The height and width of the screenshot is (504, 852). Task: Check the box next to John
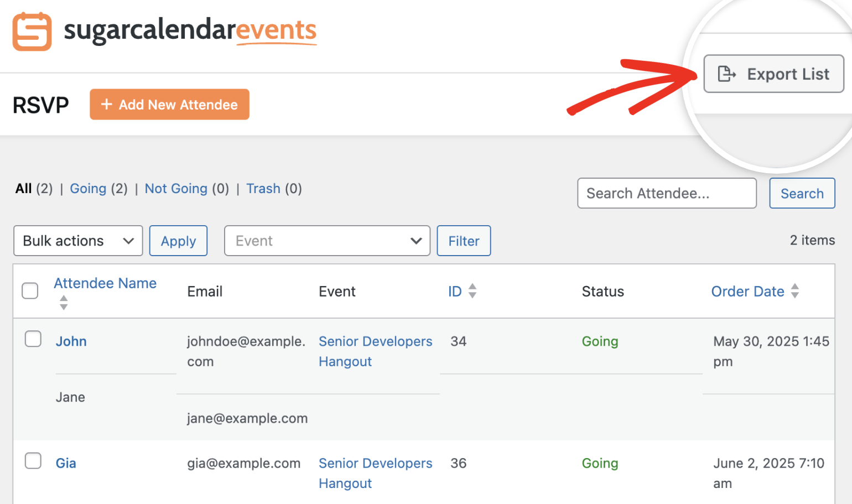[33, 339]
